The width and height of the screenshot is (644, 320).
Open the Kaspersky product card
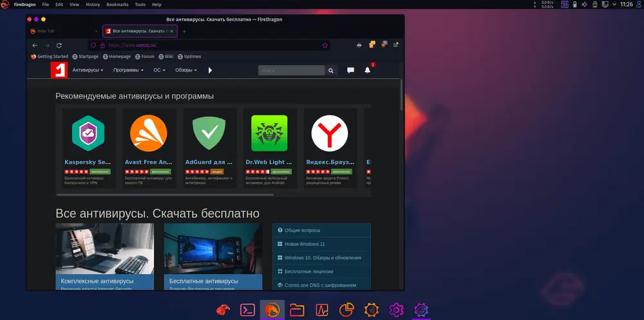coord(88,148)
